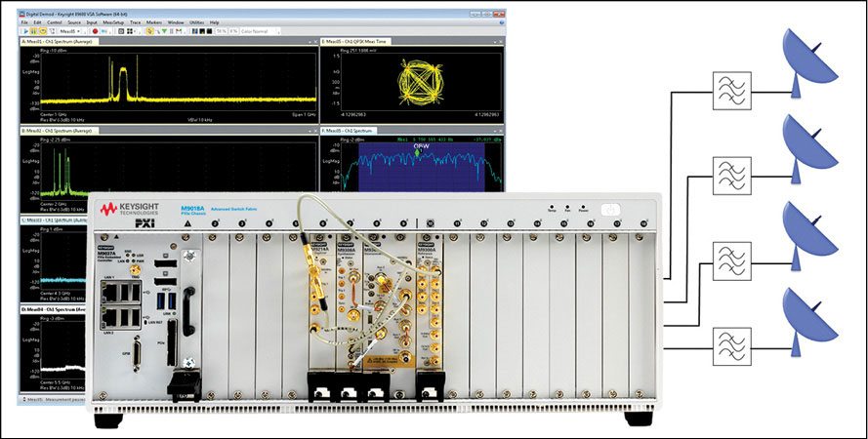Close the Trace E QPSK panel

(x=500, y=41)
